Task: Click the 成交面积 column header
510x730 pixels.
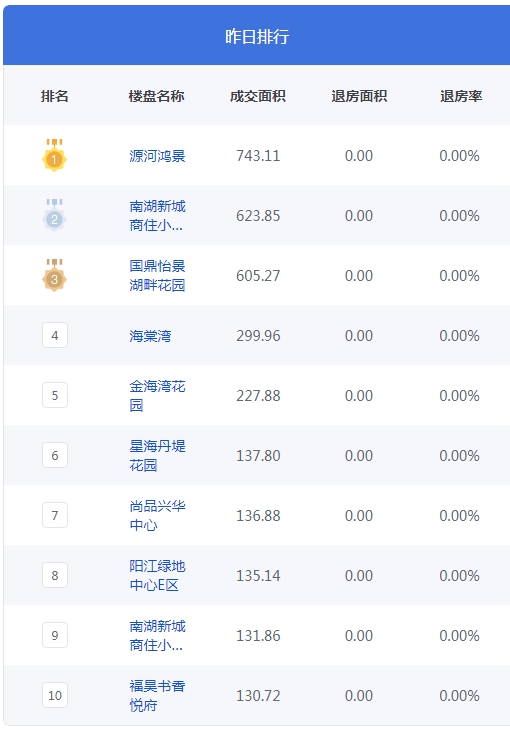Action: [258, 96]
